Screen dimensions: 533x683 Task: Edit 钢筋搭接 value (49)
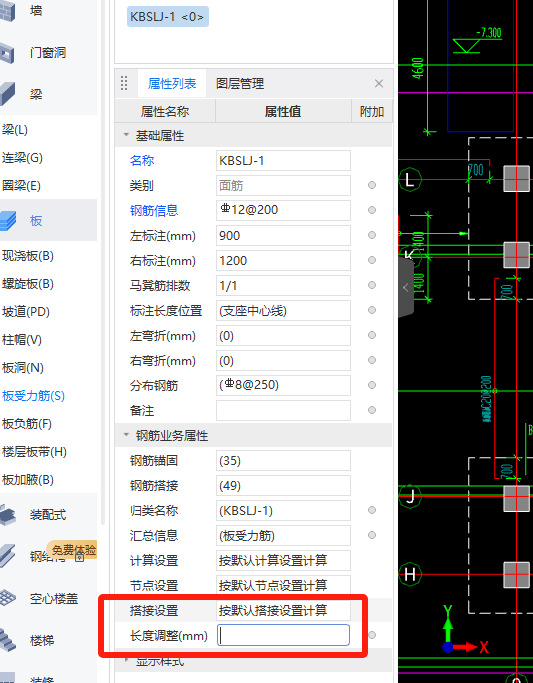[x=283, y=486]
